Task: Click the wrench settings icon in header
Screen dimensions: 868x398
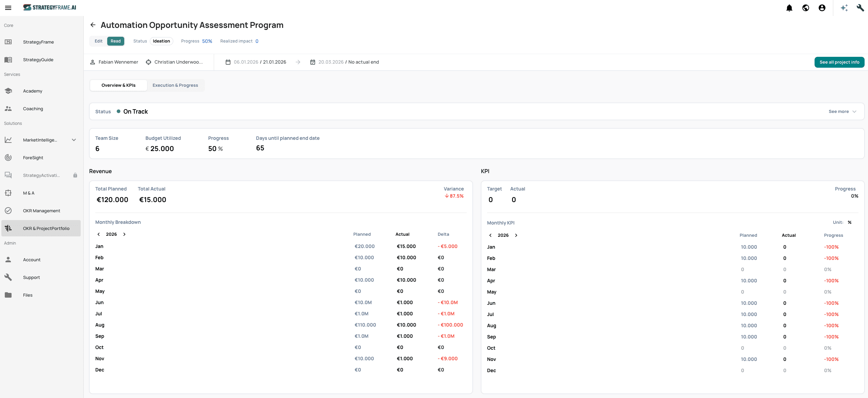Action: 860,8
